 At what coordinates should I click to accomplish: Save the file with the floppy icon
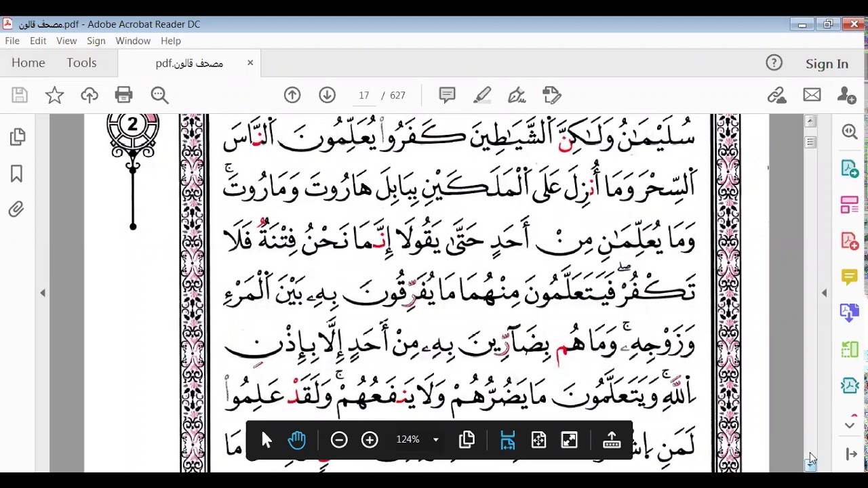[20, 96]
